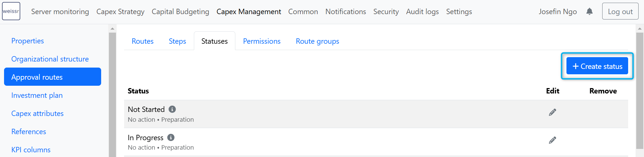Open Josefin Ngo user profile

click(558, 11)
